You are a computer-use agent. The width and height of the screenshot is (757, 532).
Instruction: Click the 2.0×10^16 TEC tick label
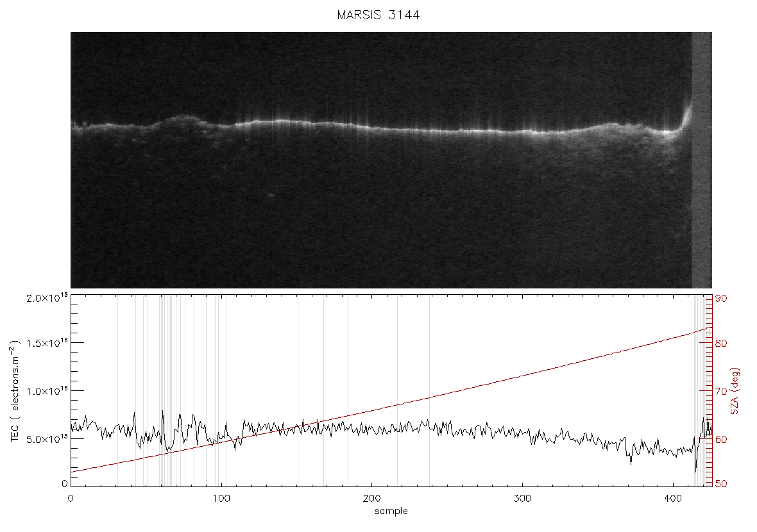click(x=47, y=297)
